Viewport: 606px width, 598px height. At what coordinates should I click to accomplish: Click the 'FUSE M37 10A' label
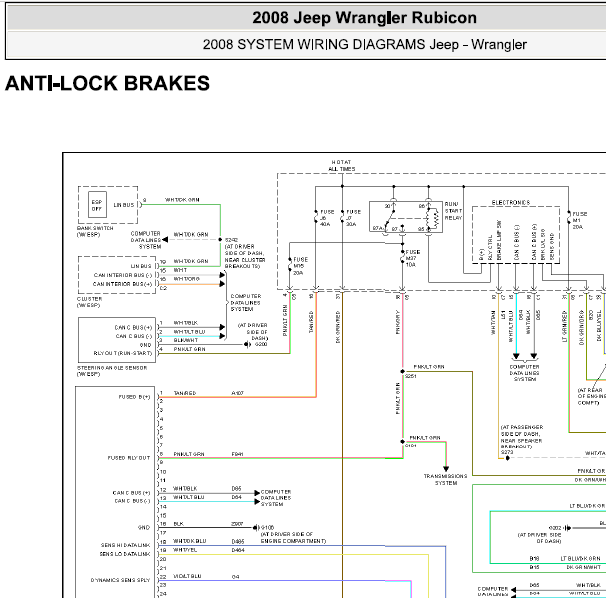413,258
